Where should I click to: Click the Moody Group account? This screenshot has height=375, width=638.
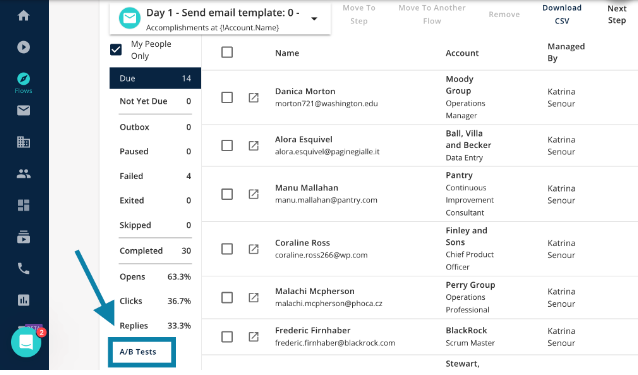click(x=459, y=85)
